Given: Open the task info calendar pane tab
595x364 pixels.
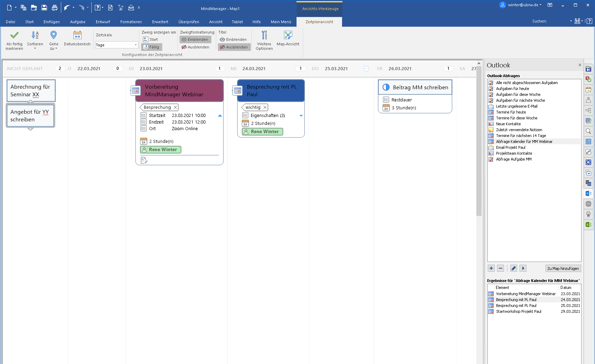Looking at the screenshot, I should point(588,90).
